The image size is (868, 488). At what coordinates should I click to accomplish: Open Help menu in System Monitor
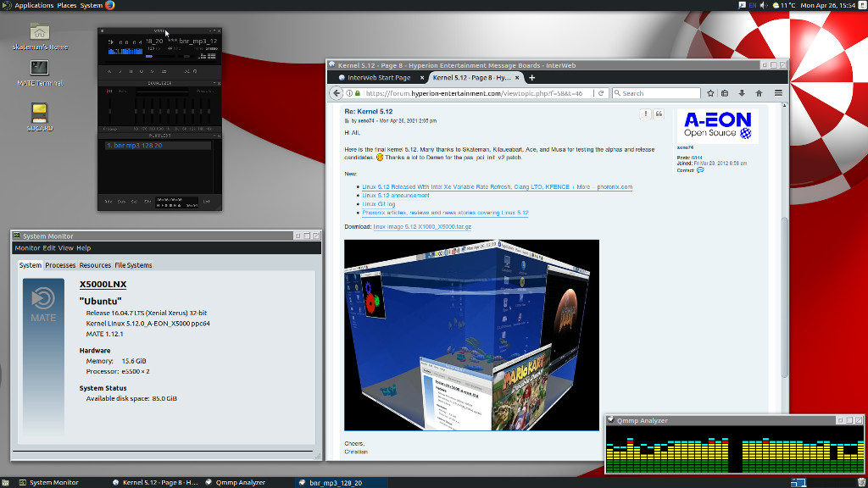point(84,248)
